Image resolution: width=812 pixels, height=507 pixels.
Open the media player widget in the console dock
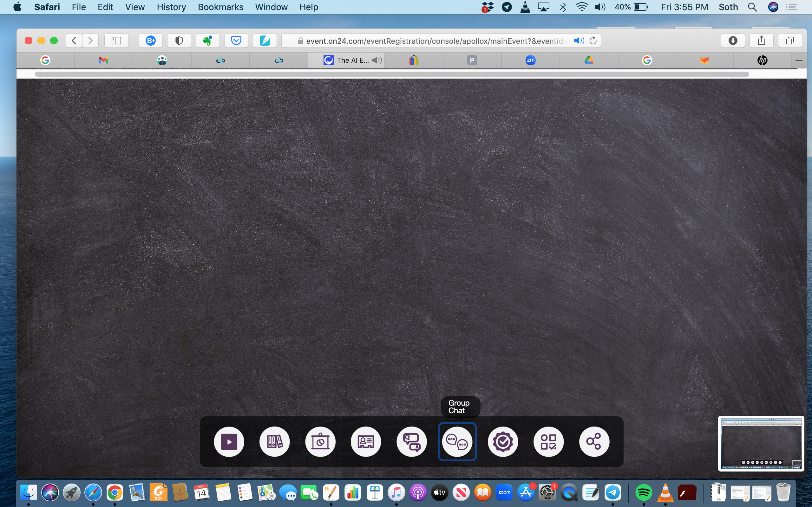pos(229,442)
